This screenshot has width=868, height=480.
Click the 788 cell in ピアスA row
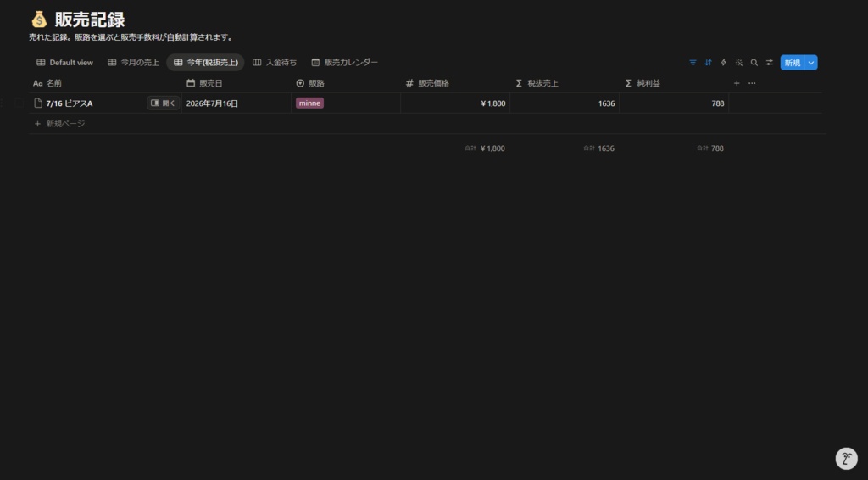pos(674,103)
